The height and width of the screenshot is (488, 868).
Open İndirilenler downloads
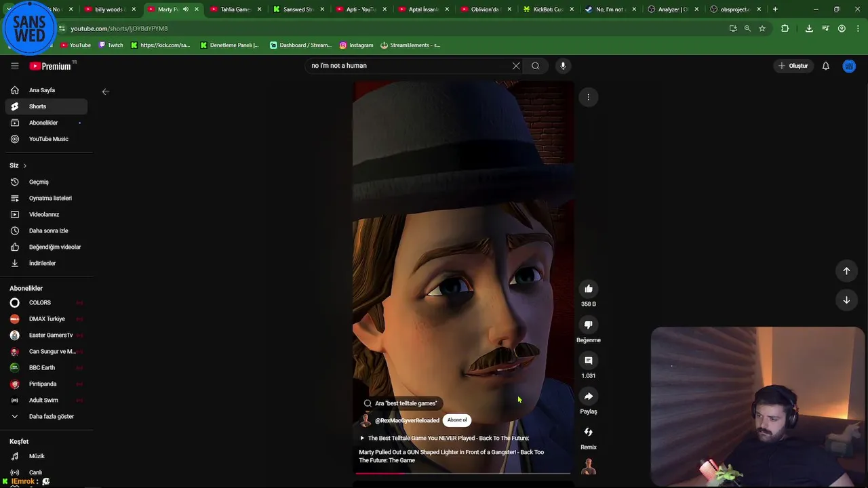pyautogui.click(x=46, y=264)
